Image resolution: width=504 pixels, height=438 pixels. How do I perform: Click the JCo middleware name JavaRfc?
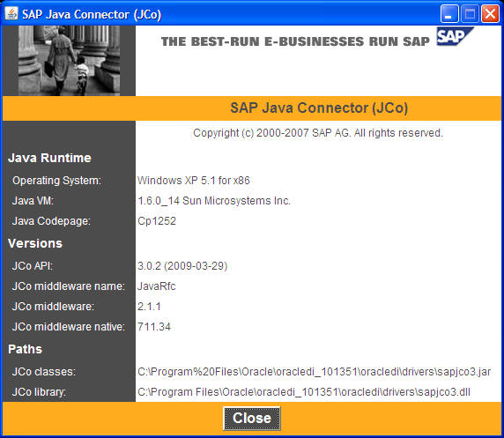tap(157, 286)
